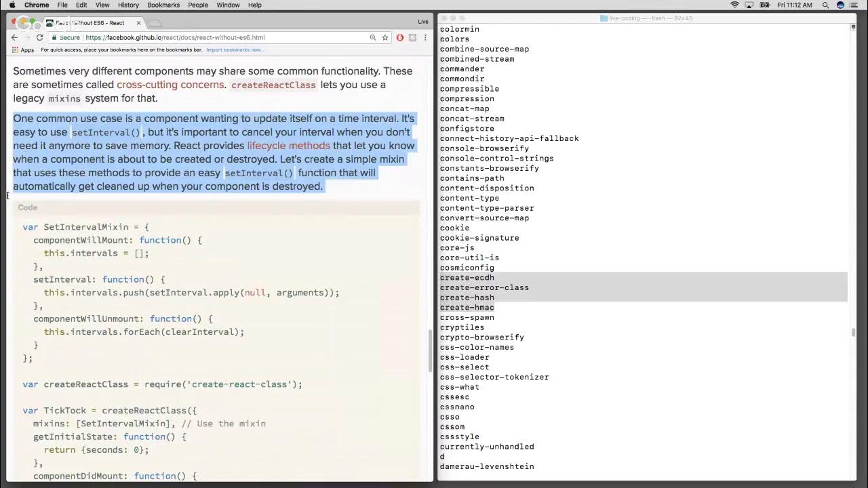Click the Fri 11:12 AM clock
The height and width of the screenshot is (488, 868).
pos(794,5)
